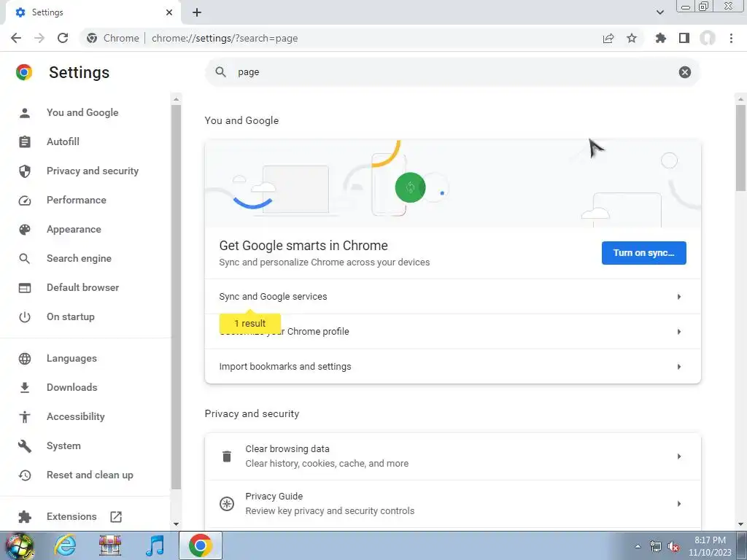
Task: Click the address bar URL
Action: [x=225, y=38]
